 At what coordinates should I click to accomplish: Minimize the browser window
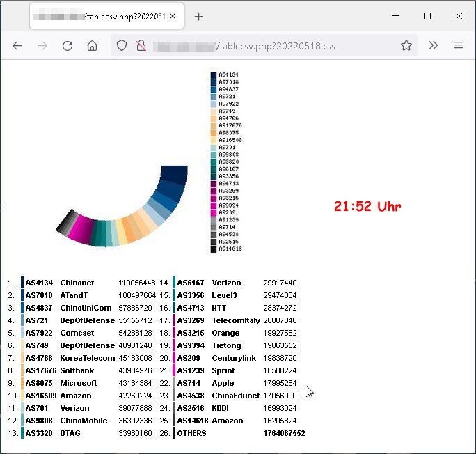pyautogui.click(x=395, y=16)
